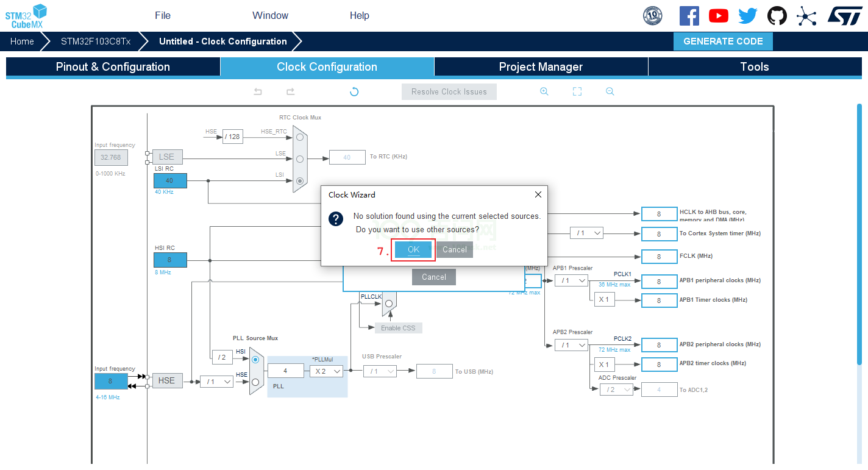868x470 pixels.
Task: Click the 10-year anniversary badge icon
Action: click(653, 16)
